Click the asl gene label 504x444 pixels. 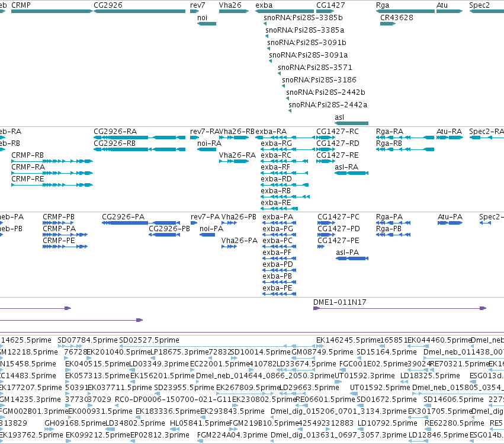[339, 117]
